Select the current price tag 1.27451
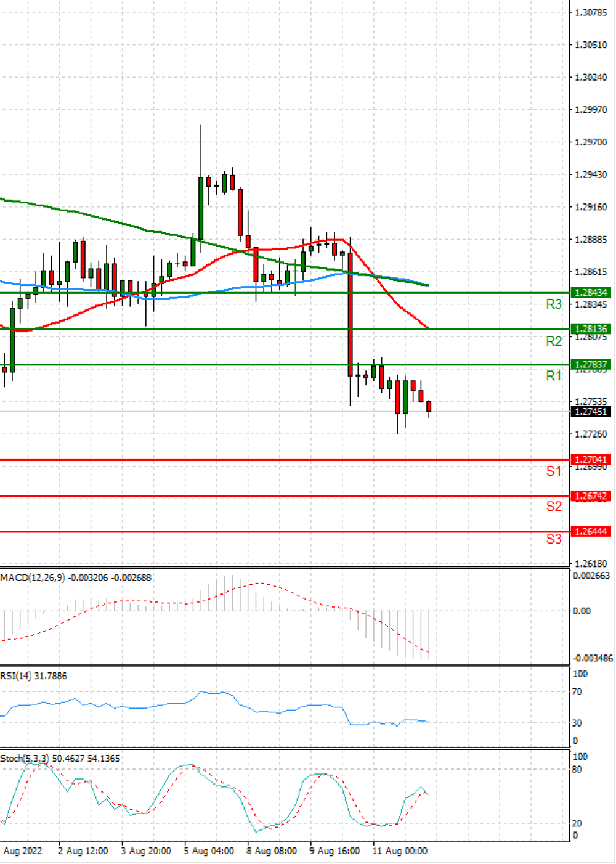This screenshot has height=864, width=616. click(x=591, y=411)
